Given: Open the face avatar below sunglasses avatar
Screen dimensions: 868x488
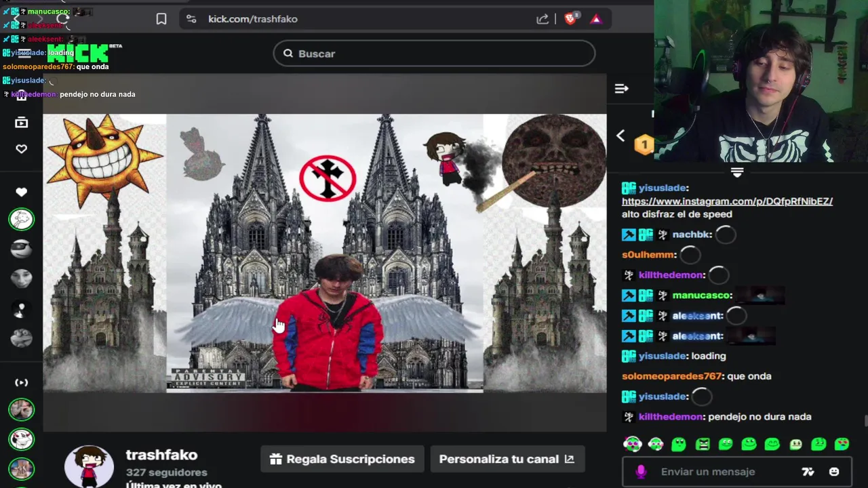Looking at the screenshot, I should tap(21, 279).
